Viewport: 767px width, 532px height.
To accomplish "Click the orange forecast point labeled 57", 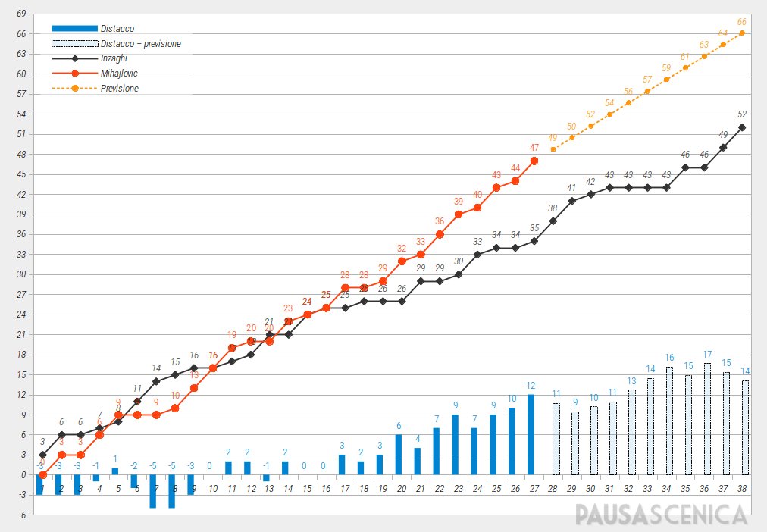I will click(x=648, y=92).
